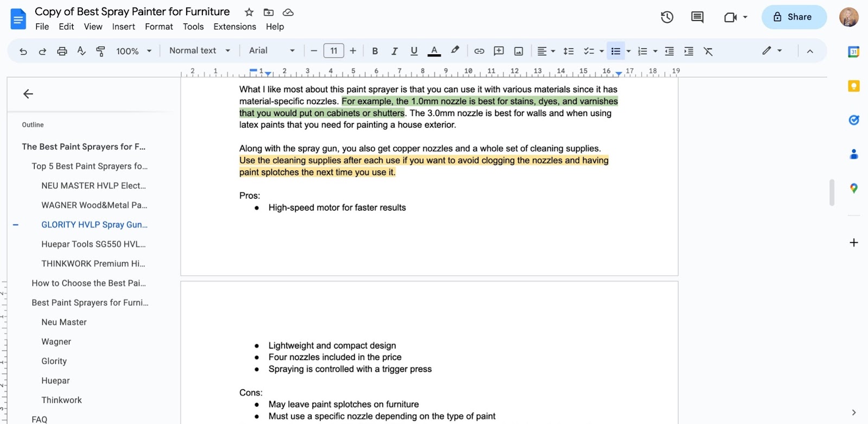Open the text color picker
Image resolution: width=868 pixels, height=424 pixels.
[x=434, y=51]
